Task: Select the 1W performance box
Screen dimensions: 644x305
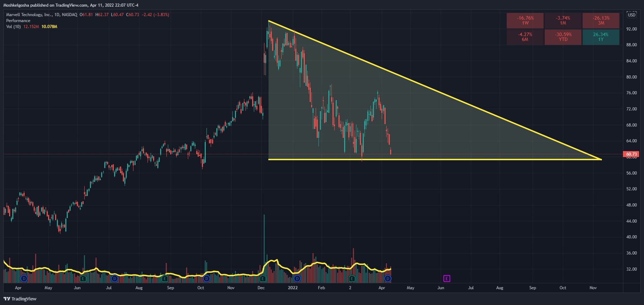Action: coord(525,20)
